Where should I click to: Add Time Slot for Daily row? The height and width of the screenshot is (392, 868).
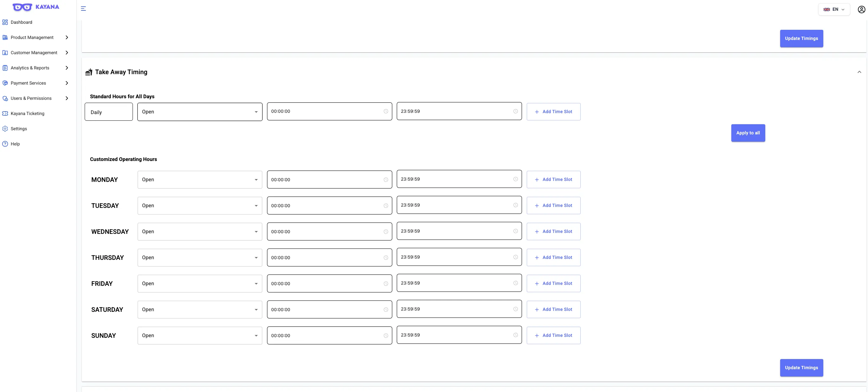553,112
